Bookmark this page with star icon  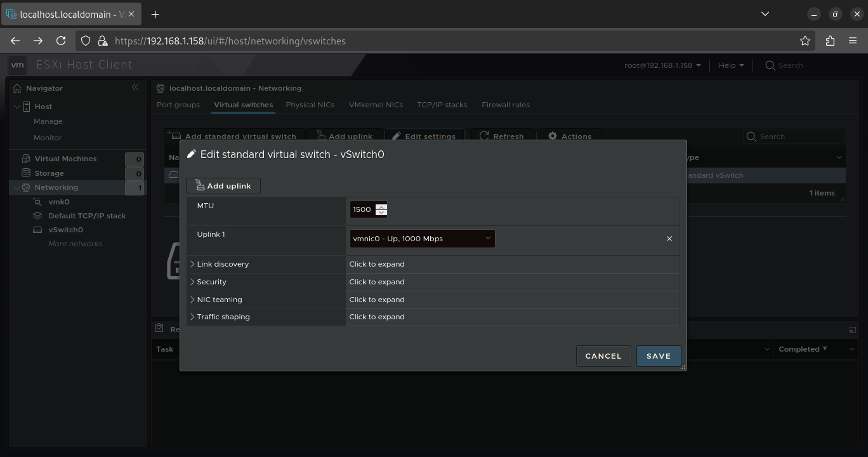(805, 41)
